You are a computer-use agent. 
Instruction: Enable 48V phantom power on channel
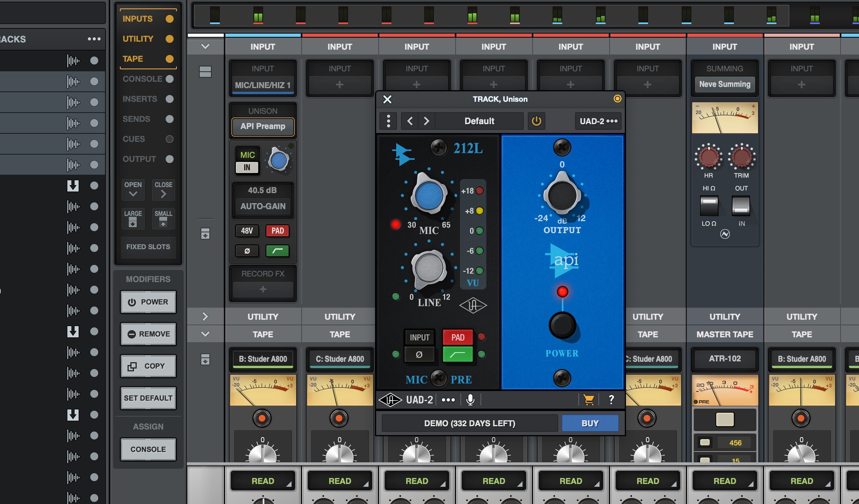tap(247, 231)
